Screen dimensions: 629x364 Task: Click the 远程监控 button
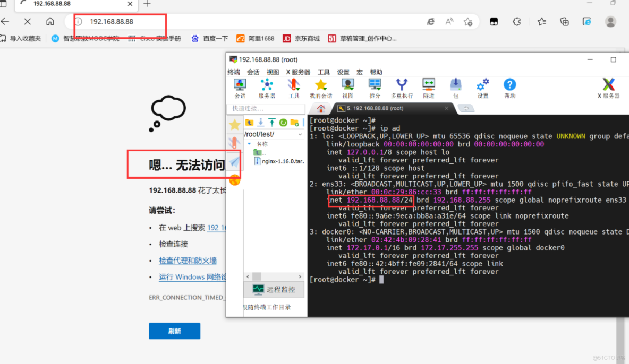(274, 289)
